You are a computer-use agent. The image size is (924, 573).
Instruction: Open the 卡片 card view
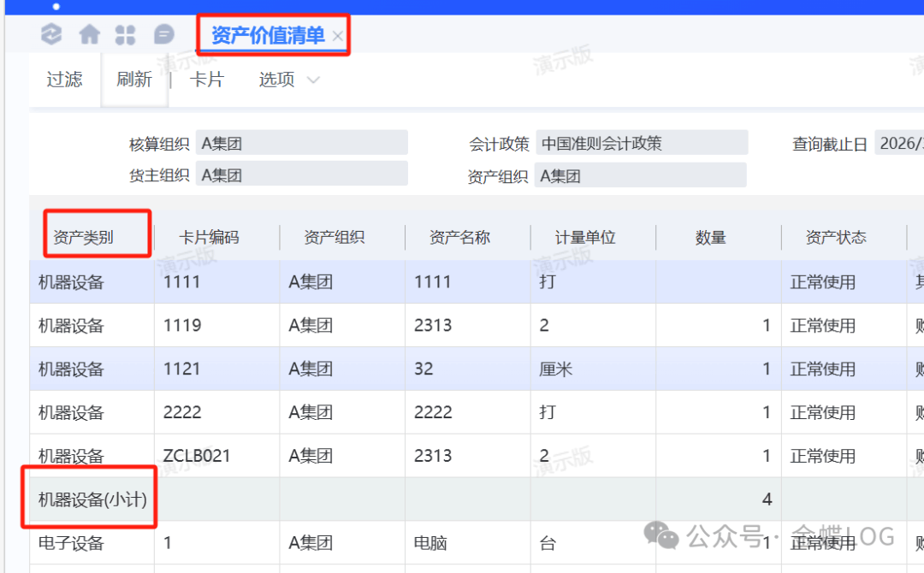[206, 80]
